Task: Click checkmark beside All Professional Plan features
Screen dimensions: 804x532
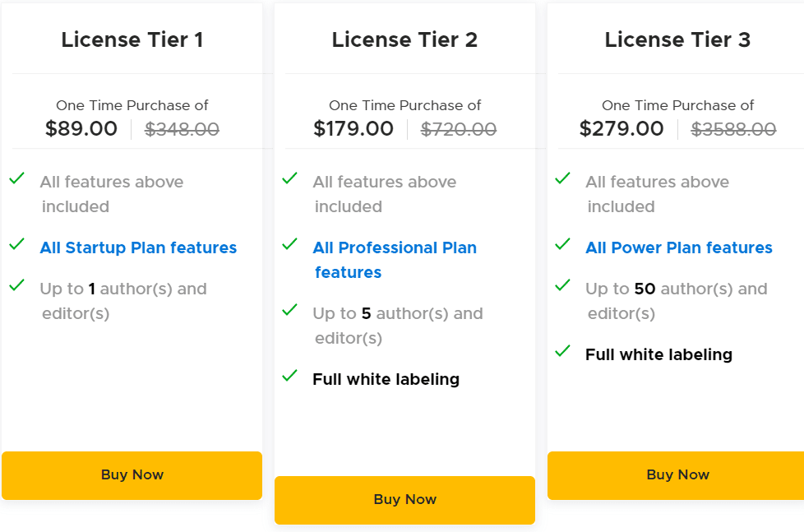Action: pos(290,244)
